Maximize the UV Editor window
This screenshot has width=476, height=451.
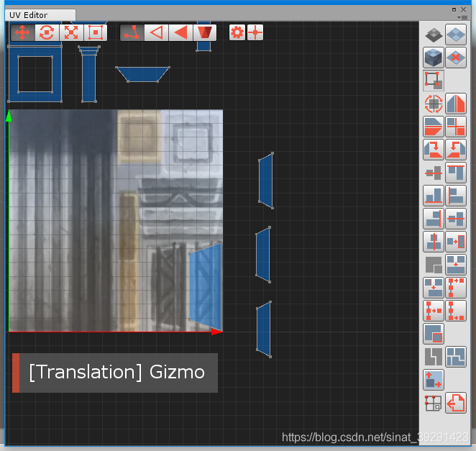454,10
